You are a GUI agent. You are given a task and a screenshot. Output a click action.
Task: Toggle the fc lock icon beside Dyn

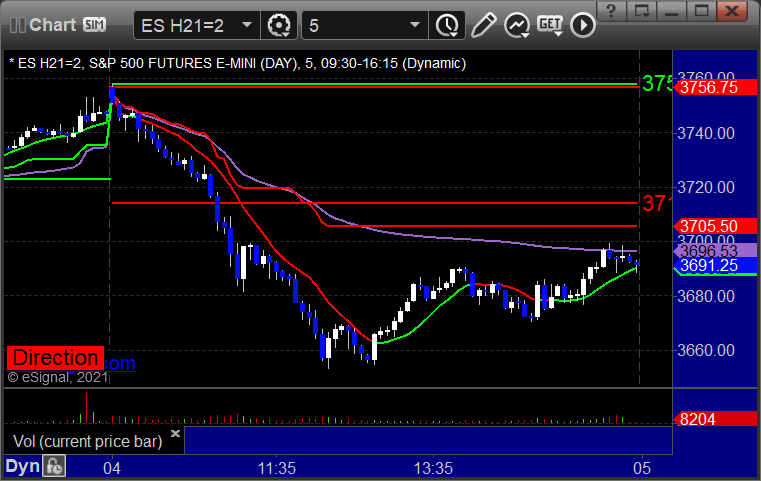[x=54, y=466]
